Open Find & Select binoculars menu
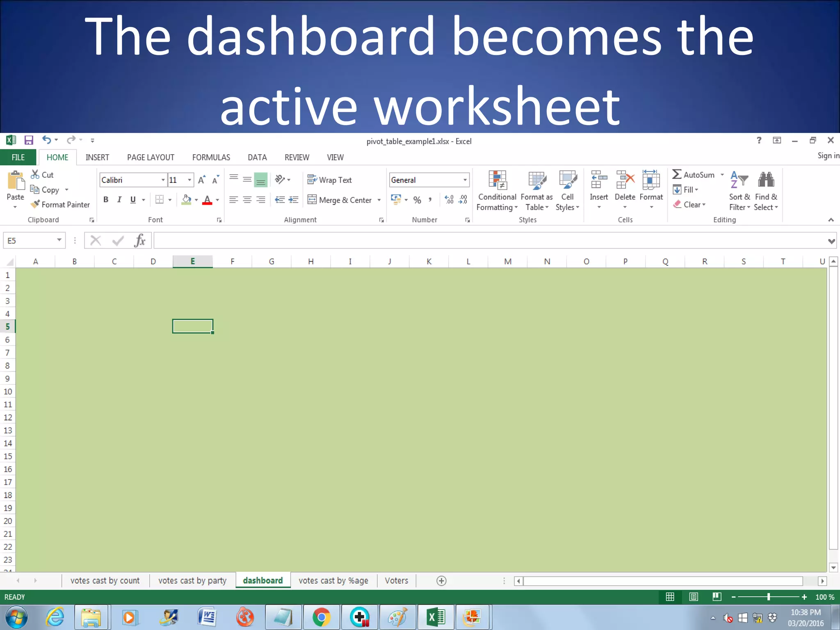Image resolution: width=840 pixels, height=630 pixels. coord(766,191)
